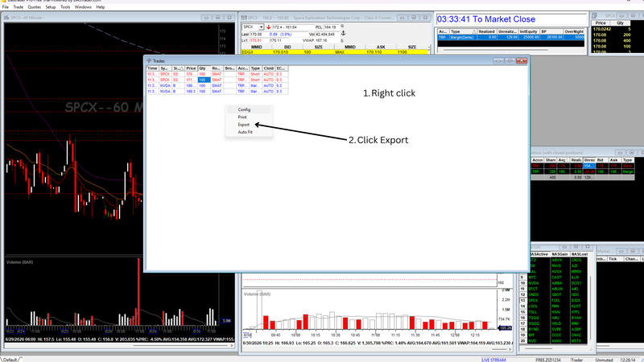Click the montage window title bar icon
Image resolution: width=644 pixels, height=362 pixels.
point(244,18)
